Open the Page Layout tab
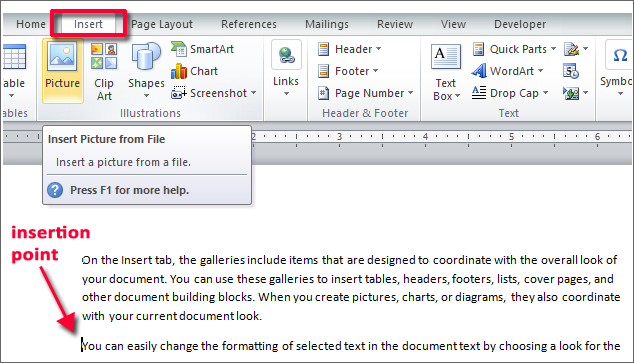The width and height of the screenshot is (634, 363). [x=162, y=24]
